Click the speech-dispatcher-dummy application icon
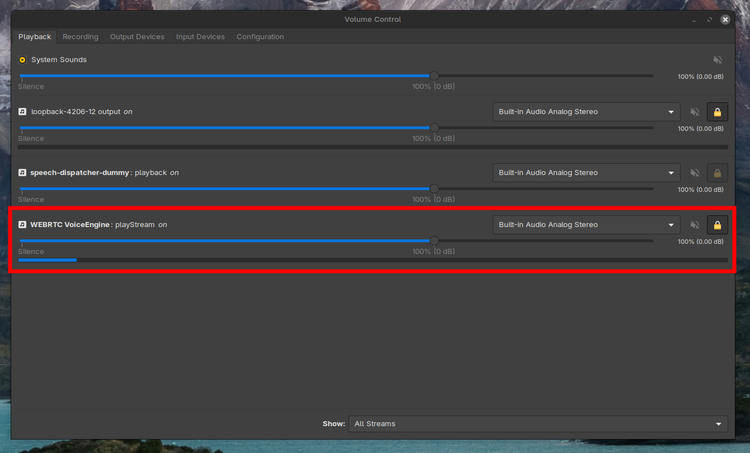This screenshot has width=750, height=453. tap(23, 173)
